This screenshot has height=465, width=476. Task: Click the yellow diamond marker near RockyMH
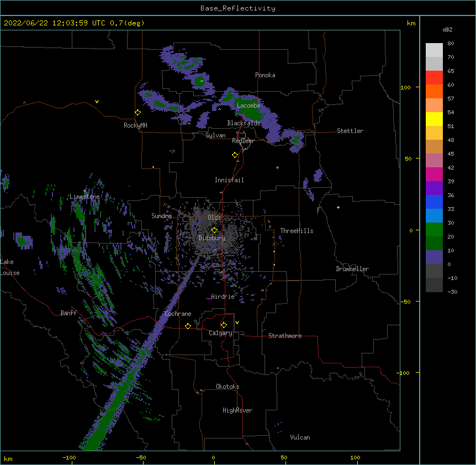(x=137, y=112)
